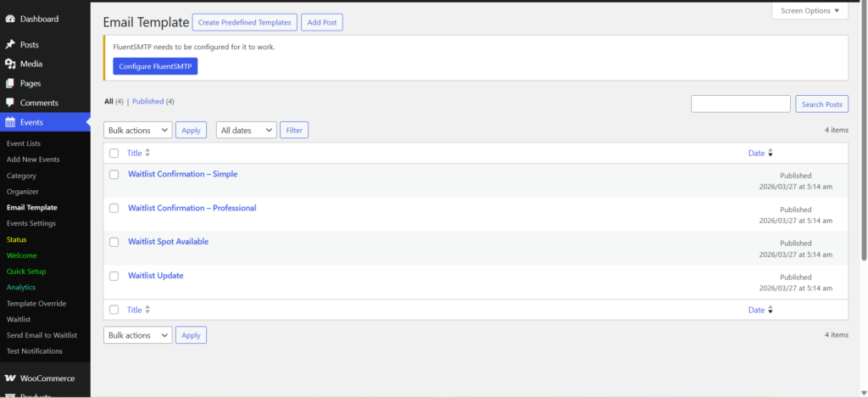Click the top Title column header link

click(135, 153)
